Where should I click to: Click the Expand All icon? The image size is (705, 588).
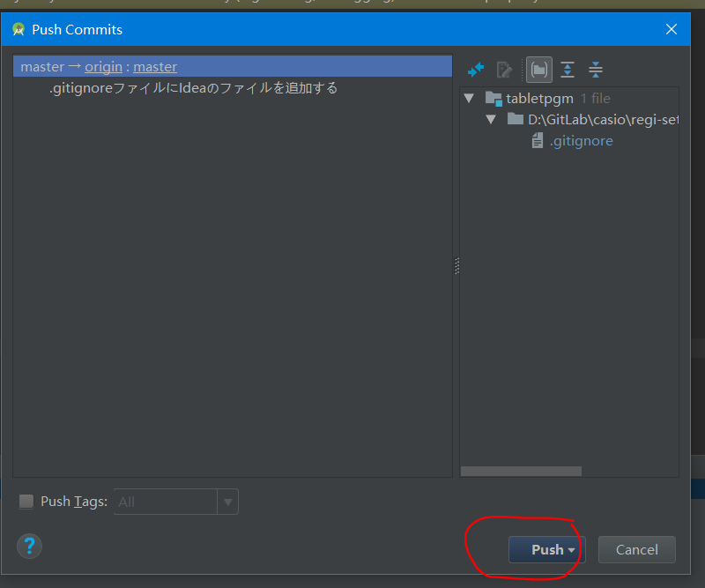568,70
